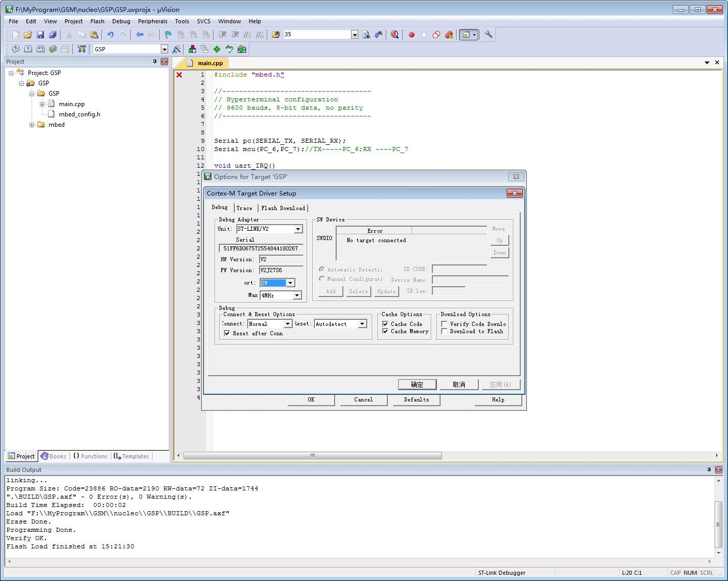728x581 pixels.
Task: Expand the main.cpp tree node
Action: point(42,104)
